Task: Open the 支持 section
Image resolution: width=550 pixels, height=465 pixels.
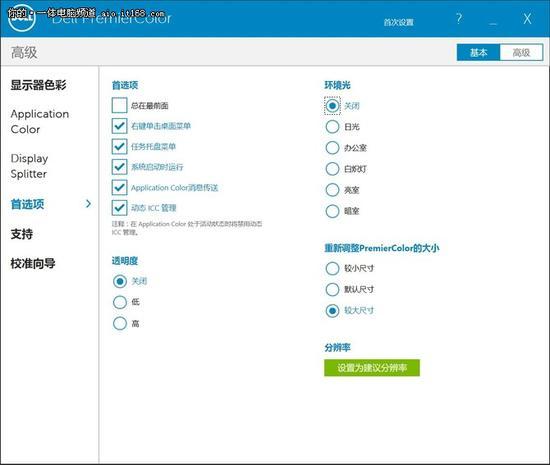Action: [x=22, y=234]
